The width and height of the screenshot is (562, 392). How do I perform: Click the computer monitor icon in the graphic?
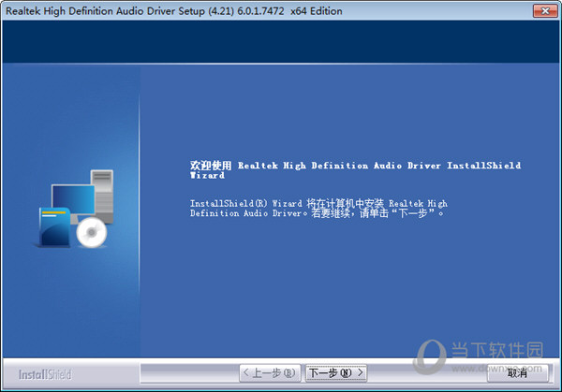(x=73, y=198)
